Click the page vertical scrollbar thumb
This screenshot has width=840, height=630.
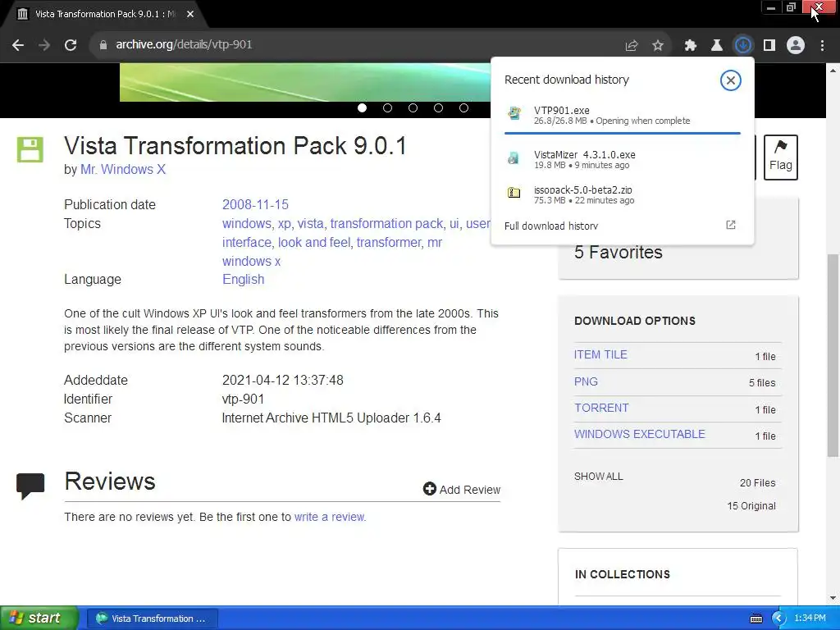pos(833,355)
